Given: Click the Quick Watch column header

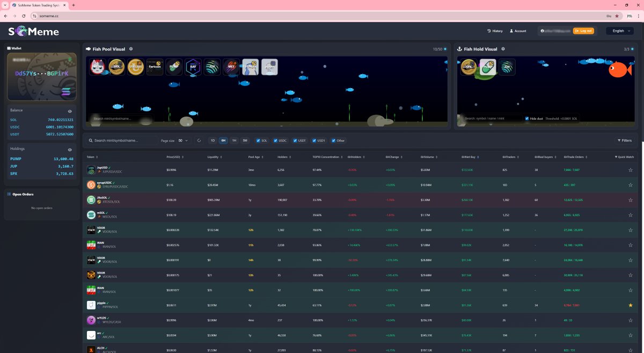Looking at the screenshot, I should [624, 157].
